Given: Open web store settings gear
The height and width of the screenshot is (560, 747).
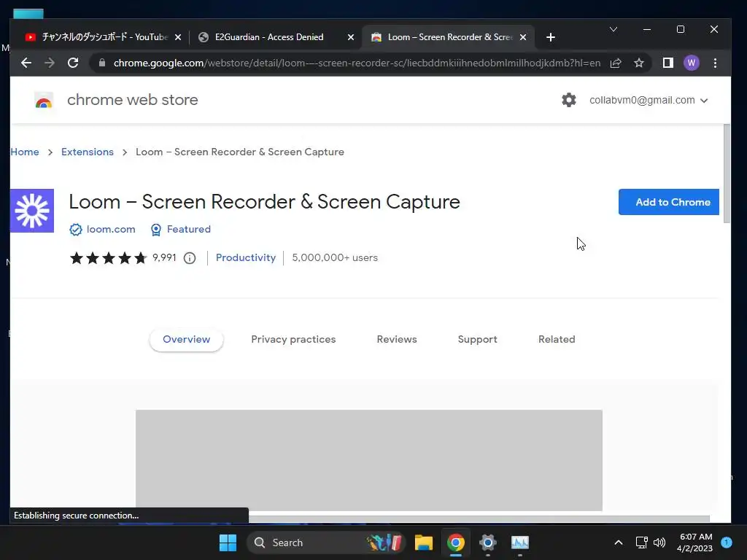Looking at the screenshot, I should [x=569, y=100].
